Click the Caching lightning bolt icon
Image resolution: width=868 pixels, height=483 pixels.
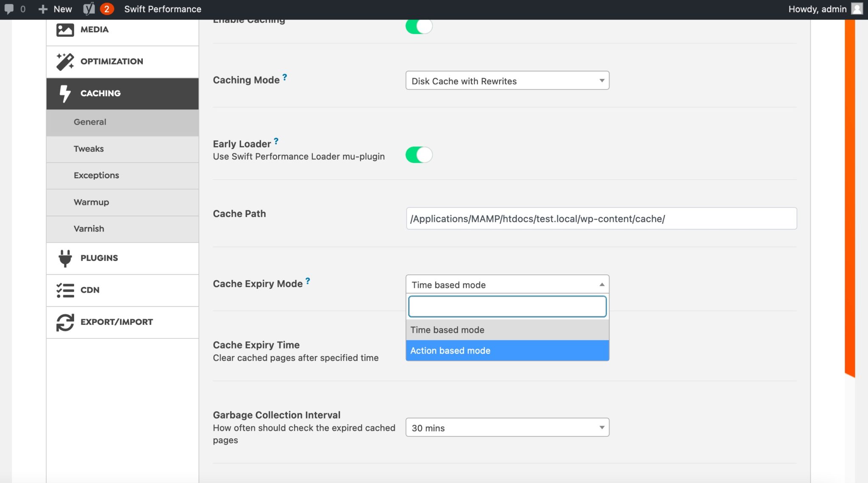65,93
